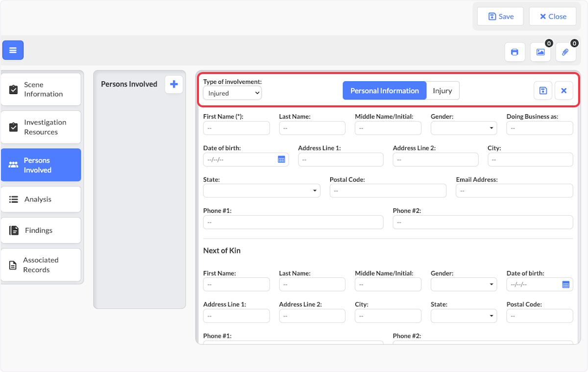Click the Next of Kin heading text

click(x=222, y=250)
